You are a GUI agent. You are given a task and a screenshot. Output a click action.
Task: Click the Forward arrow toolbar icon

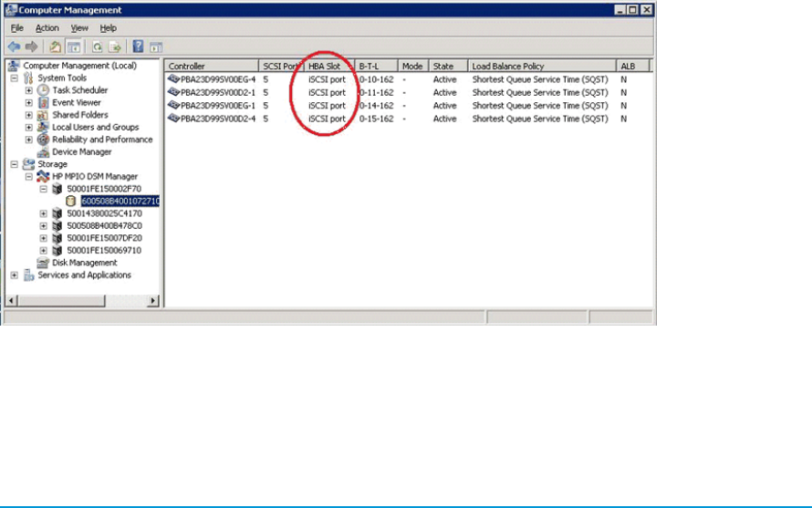click(32, 47)
